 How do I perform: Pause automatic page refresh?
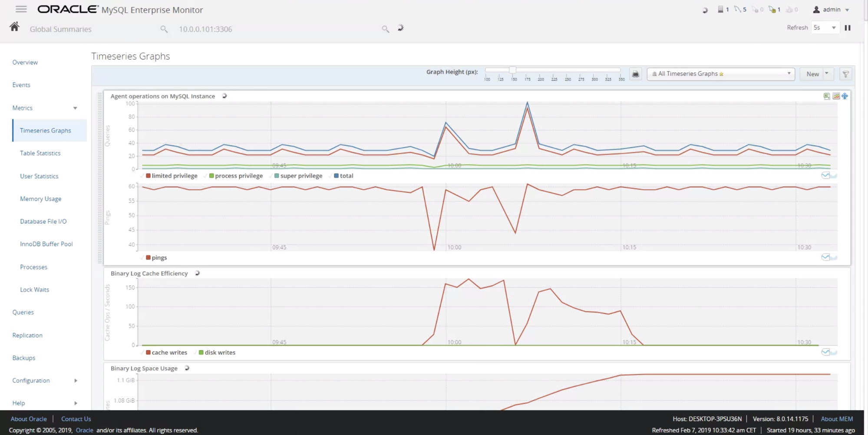click(847, 28)
